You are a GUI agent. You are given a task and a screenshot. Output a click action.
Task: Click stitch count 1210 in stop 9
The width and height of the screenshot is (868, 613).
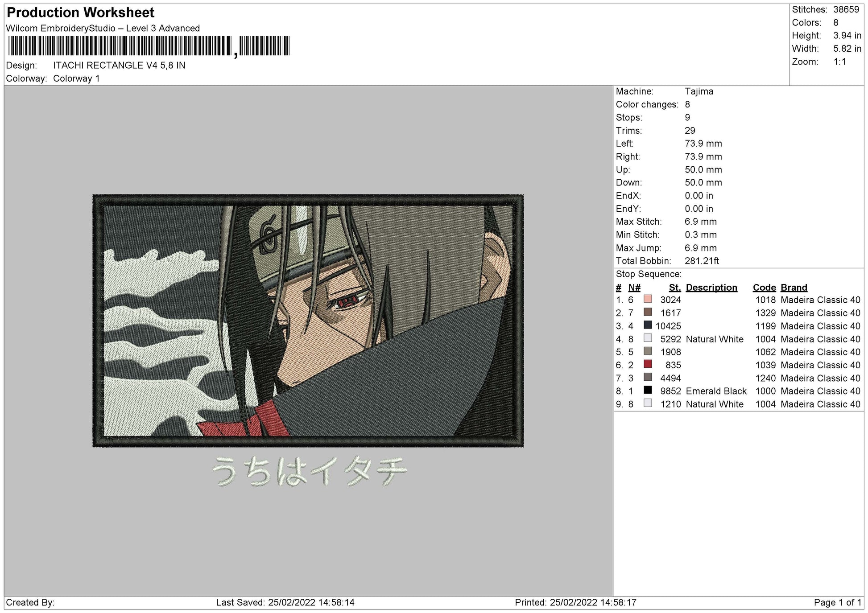click(670, 404)
